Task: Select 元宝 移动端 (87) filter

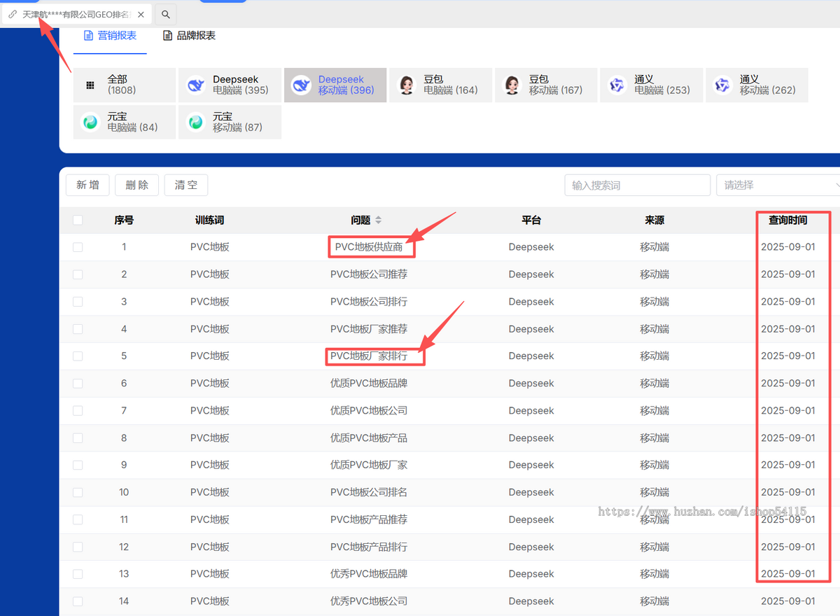Action: [230, 122]
